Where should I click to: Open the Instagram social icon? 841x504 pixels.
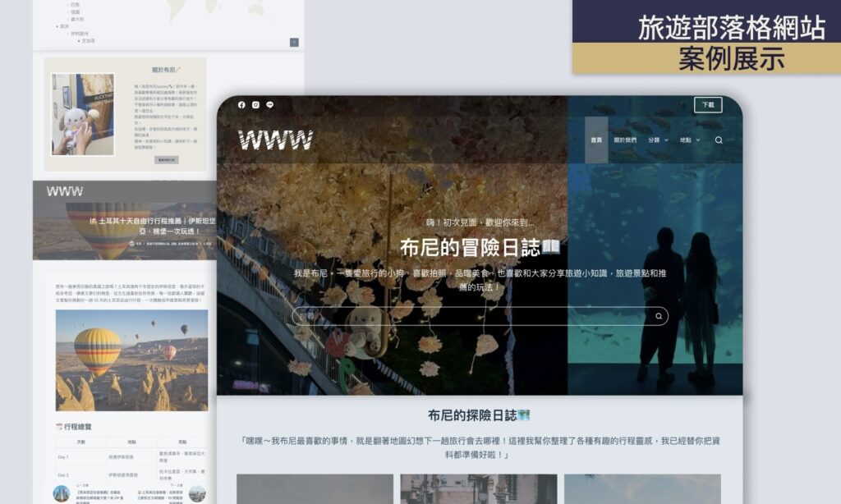256,105
